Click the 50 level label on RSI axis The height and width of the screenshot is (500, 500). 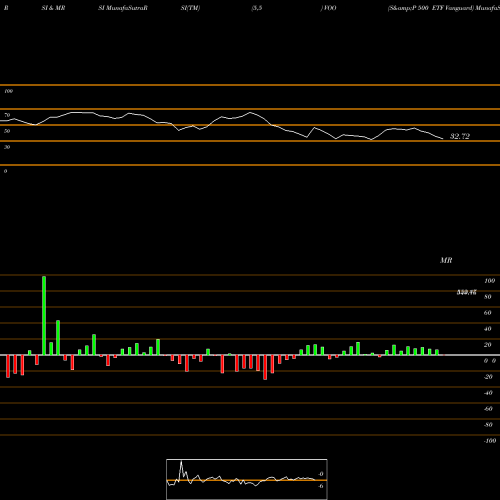[x=7, y=131]
